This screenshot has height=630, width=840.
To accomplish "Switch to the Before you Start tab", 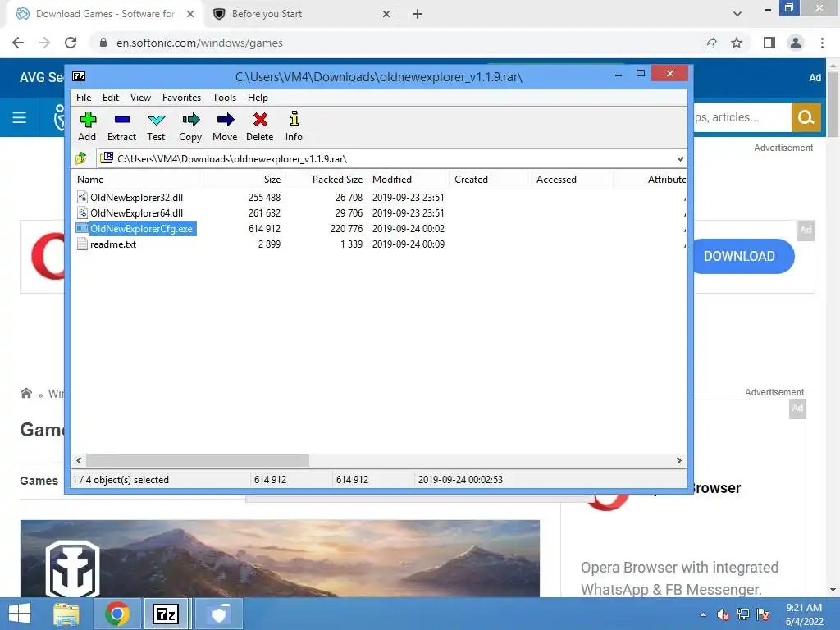I will (302, 14).
